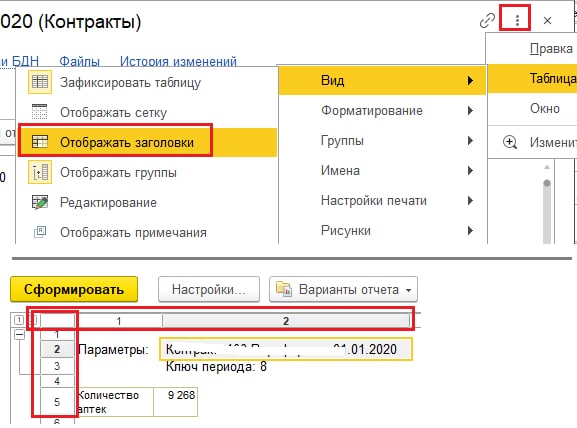Viewport: 577px width, 428px height.
Task: Open the История изменений link
Action: [178, 61]
